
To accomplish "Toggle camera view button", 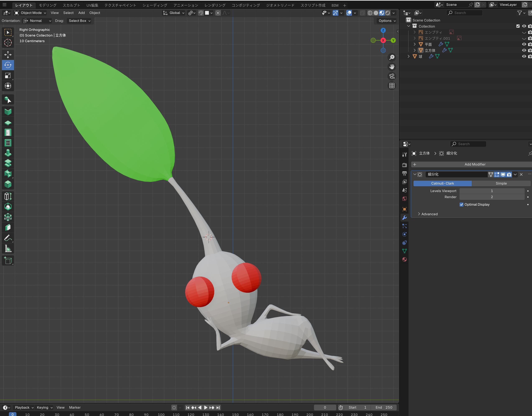I will [x=392, y=76].
